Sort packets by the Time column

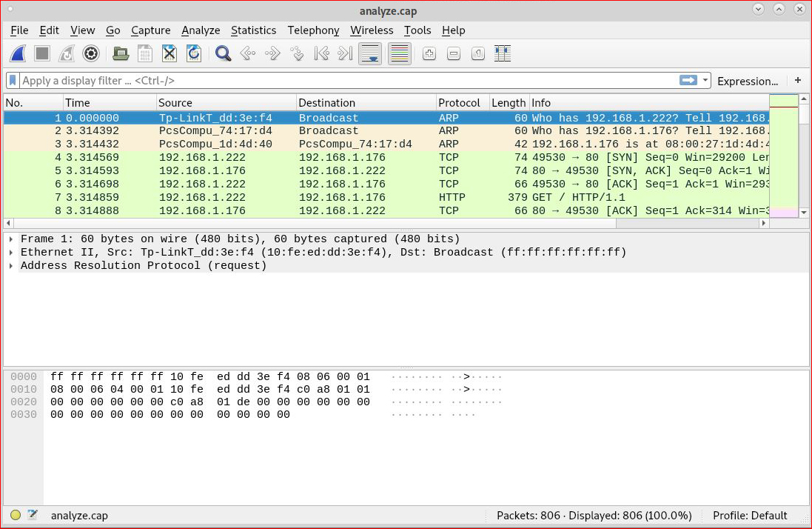[x=110, y=102]
